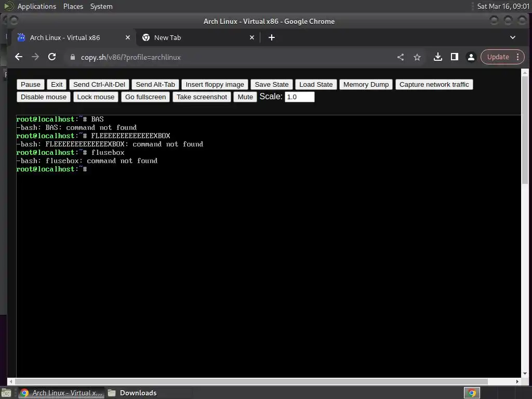
Task: Close the Arch Linux tab
Action: [128, 37]
